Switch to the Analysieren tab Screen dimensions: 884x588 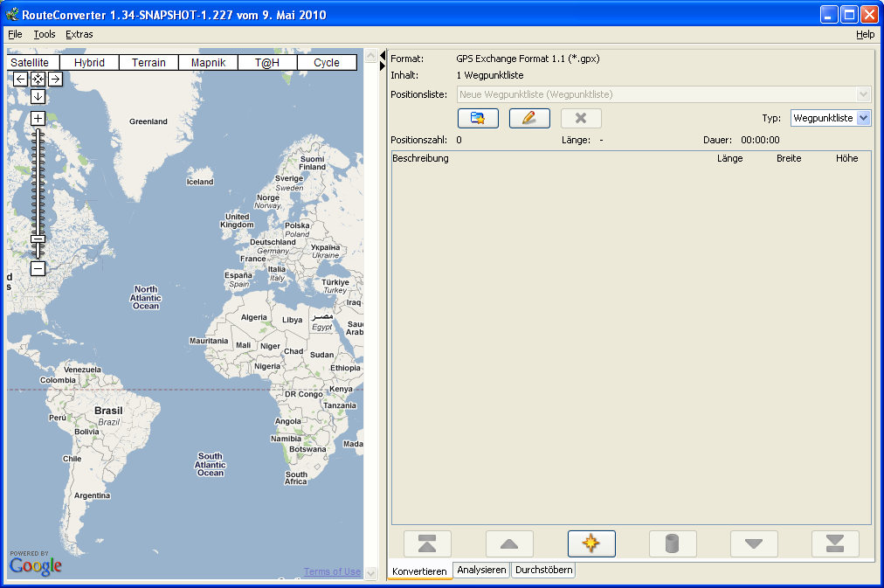(481, 570)
